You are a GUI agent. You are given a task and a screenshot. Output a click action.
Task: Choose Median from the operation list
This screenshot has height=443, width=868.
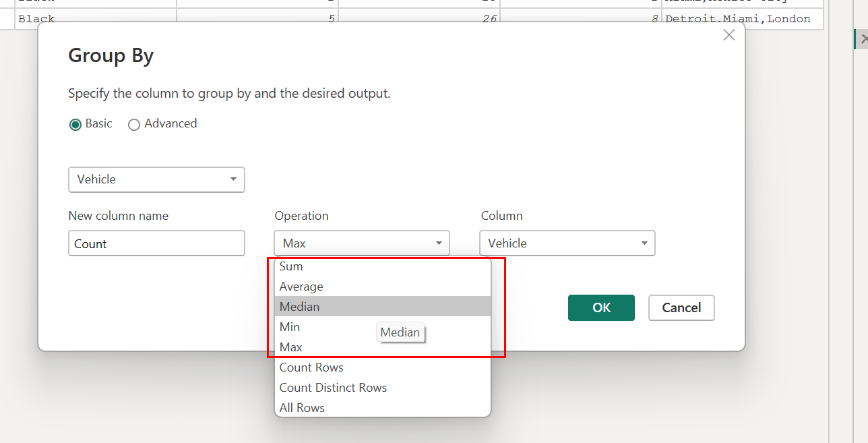[383, 307]
